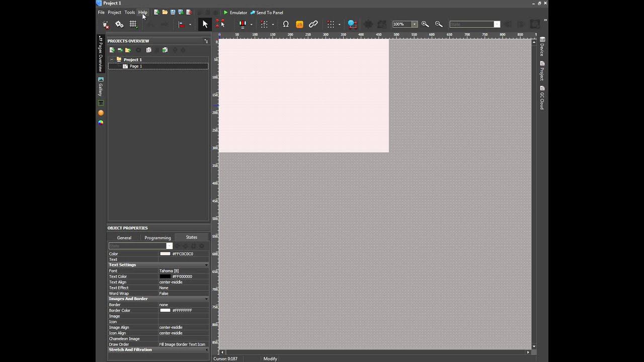644x362 pixels.
Task: Click the Text Align value field
Action: pyautogui.click(x=183, y=282)
